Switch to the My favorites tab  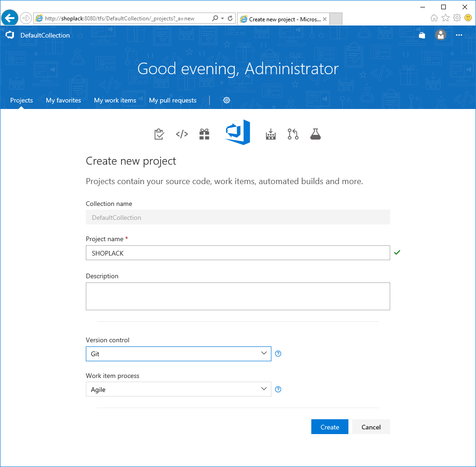64,101
